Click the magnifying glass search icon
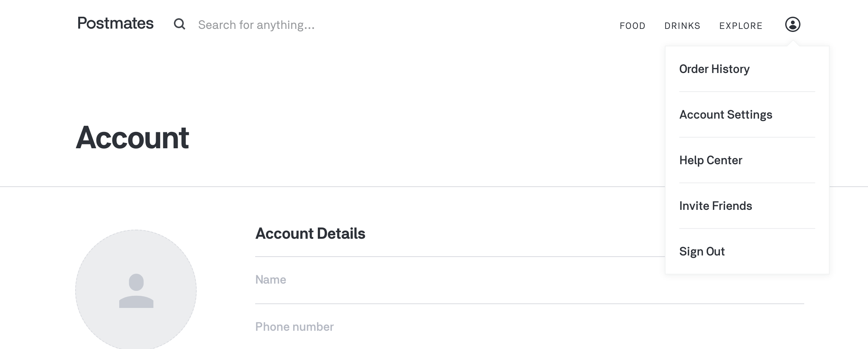The image size is (868, 349). (x=180, y=24)
